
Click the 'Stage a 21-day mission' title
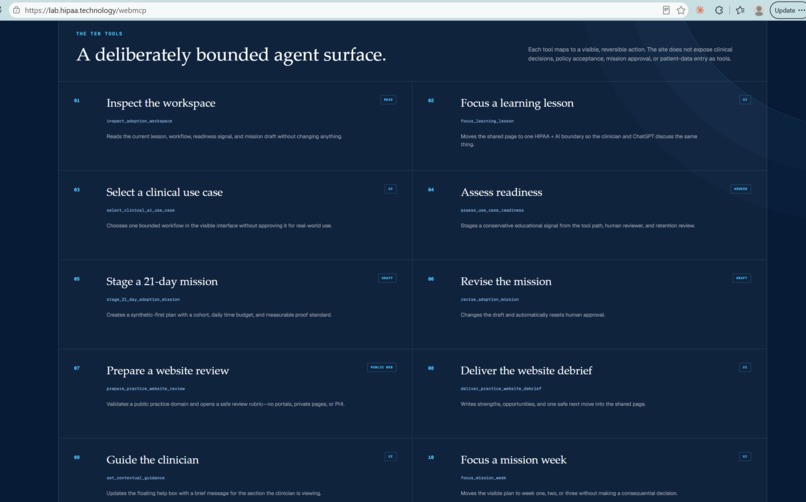click(162, 282)
